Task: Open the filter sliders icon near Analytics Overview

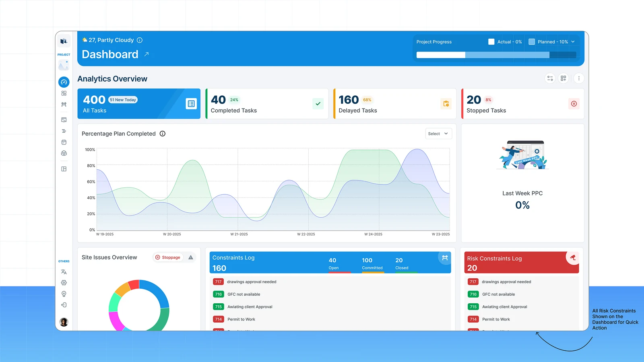Action: tap(550, 78)
